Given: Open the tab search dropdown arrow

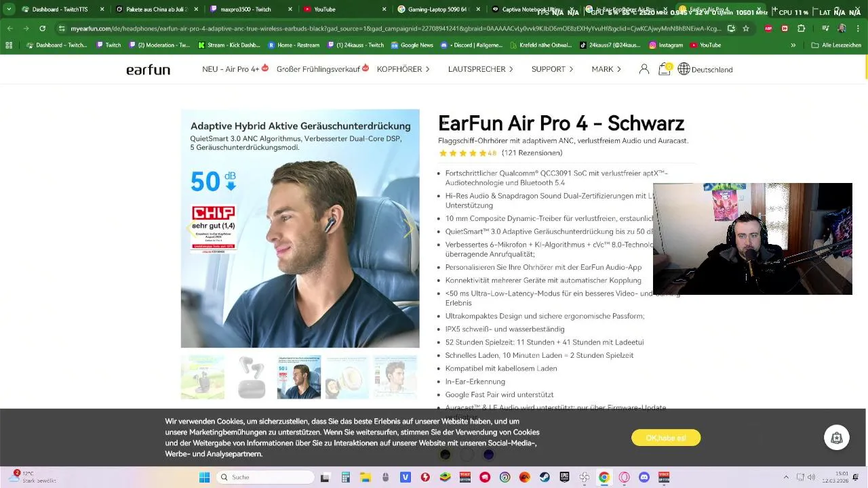Looking at the screenshot, I should [9, 9].
